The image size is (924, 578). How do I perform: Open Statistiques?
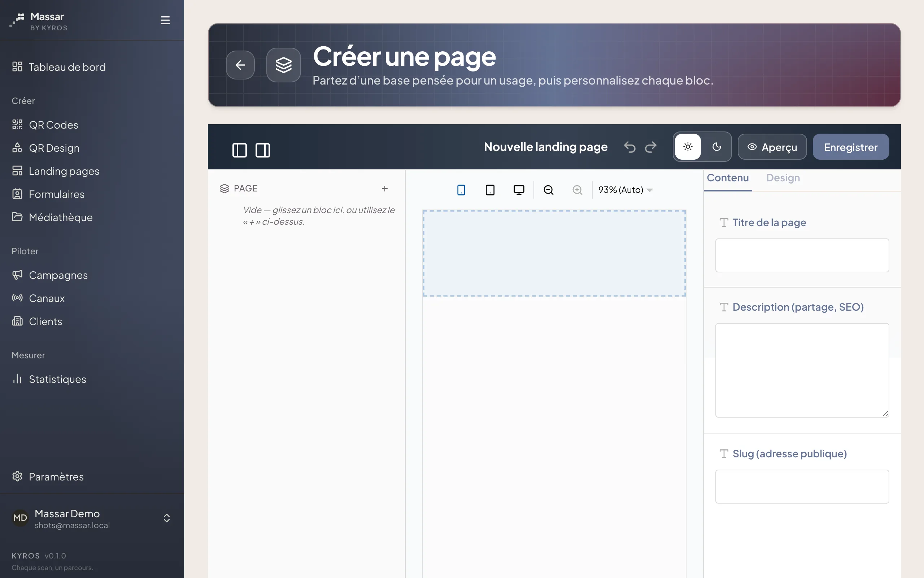[x=92, y=379]
